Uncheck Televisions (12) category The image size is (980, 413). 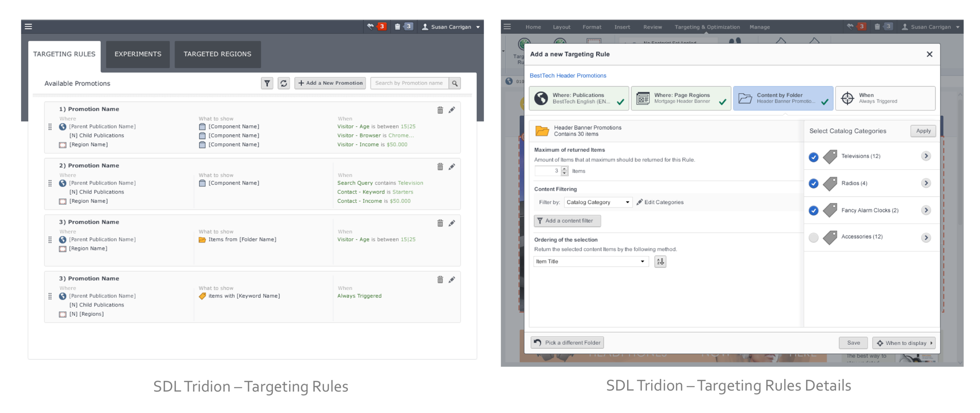pos(813,157)
